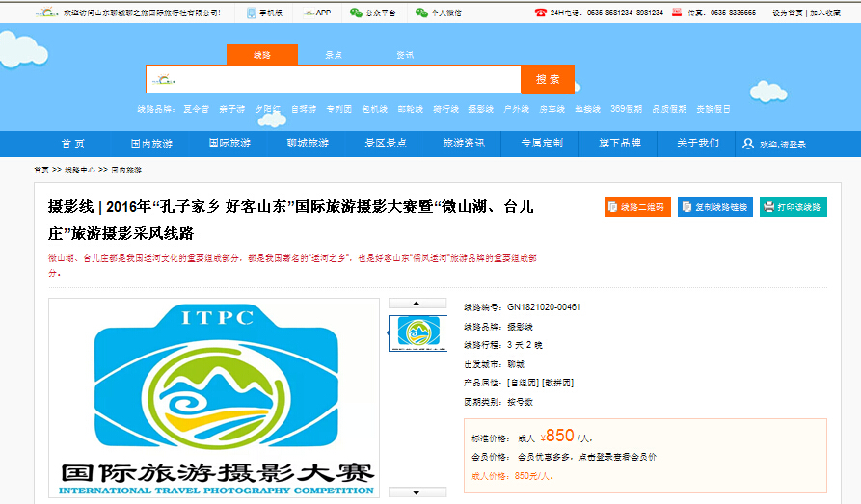The width and height of the screenshot is (861, 504).
Task: Click the user icon beside 欢迎,请登录
Action: click(x=748, y=144)
